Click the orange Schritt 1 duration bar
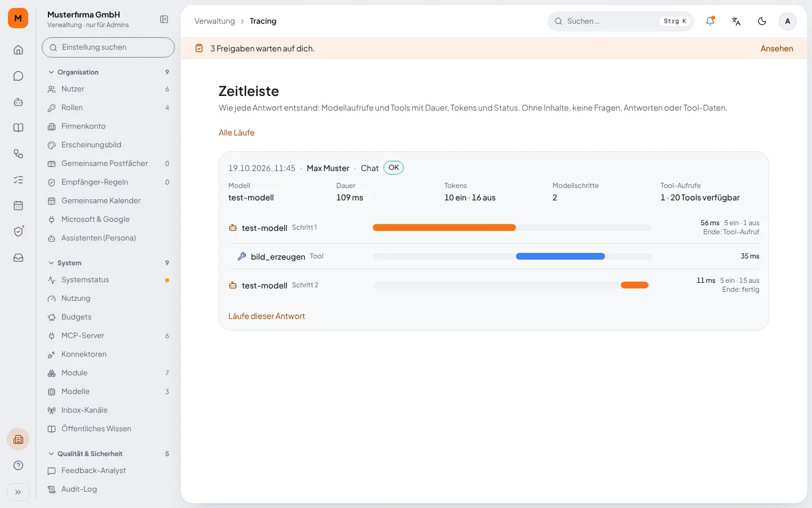 (444, 227)
